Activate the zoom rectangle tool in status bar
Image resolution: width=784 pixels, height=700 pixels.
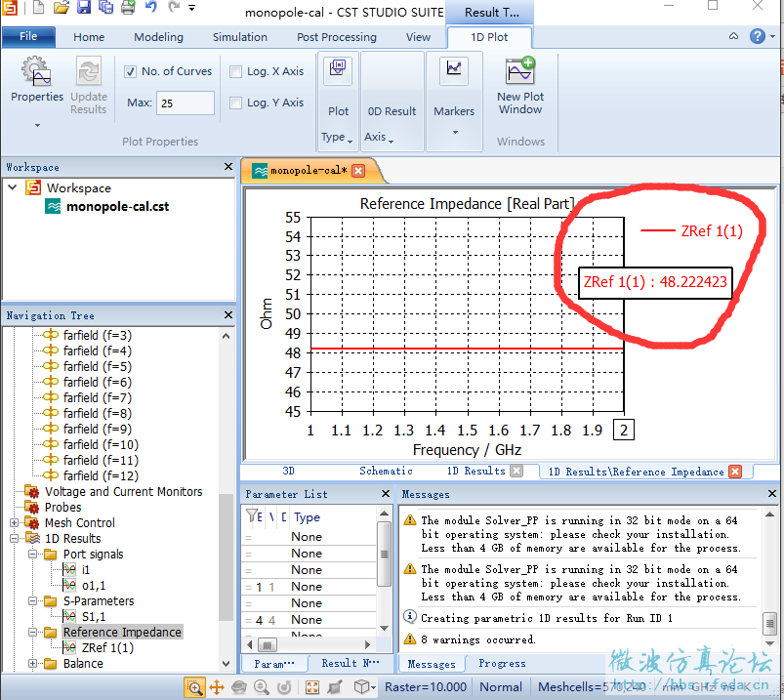click(x=194, y=687)
